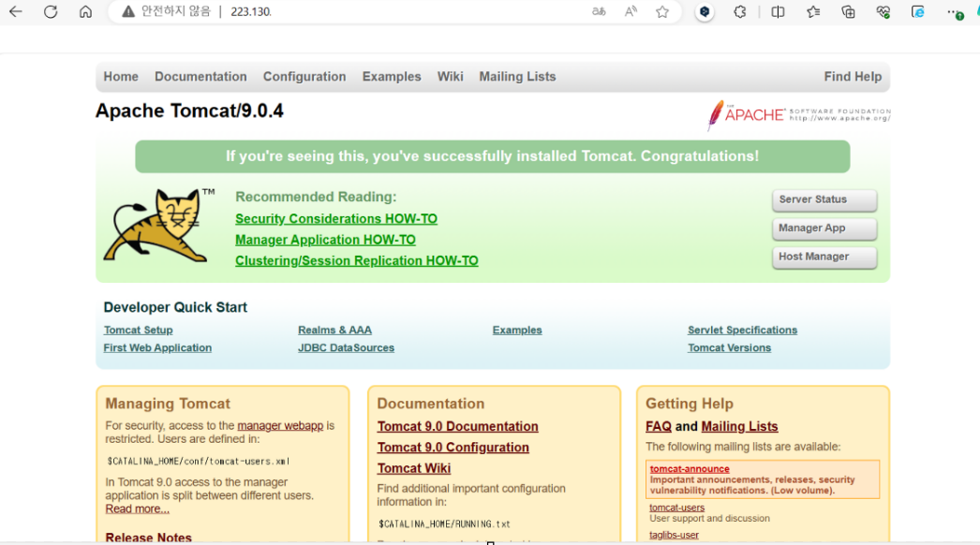Open the extensions puzzle icon

(x=740, y=11)
